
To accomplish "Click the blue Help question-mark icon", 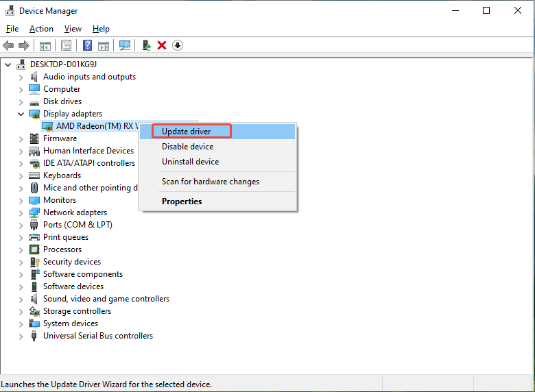I will coord(87,45).
